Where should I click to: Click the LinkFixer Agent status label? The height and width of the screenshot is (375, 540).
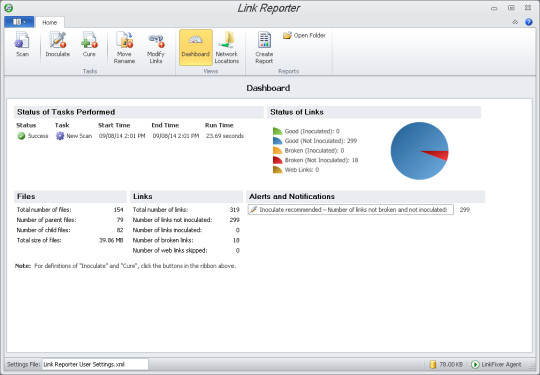(501, 364)
